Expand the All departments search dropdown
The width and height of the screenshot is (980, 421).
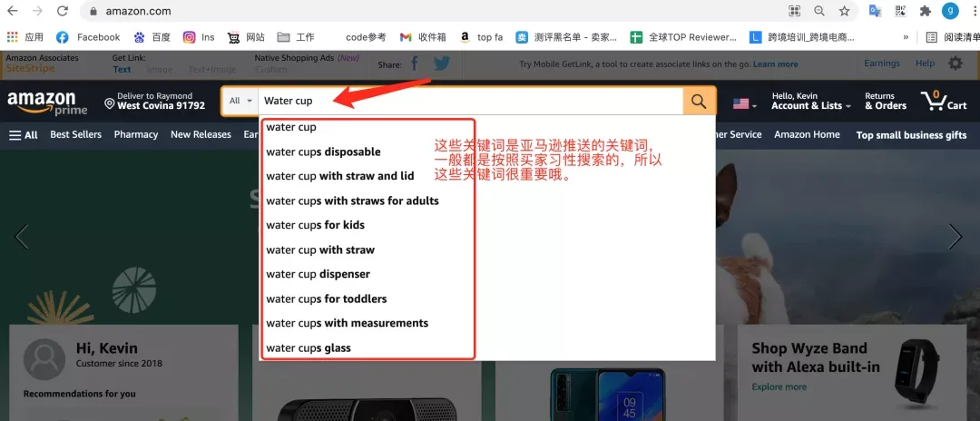pos(240,101)
